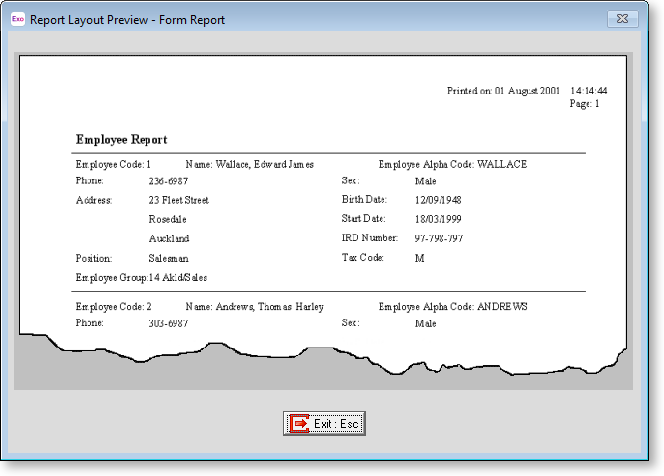The image size is (664, 476).
Task: Click the Employee Group 14 Akld/Sales text
Action: (141, 277)
